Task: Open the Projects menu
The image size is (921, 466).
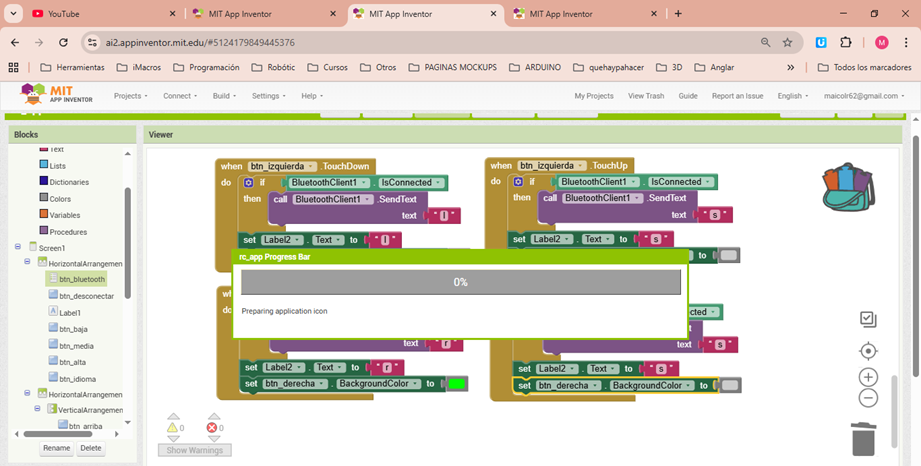Action: point(130,96)
